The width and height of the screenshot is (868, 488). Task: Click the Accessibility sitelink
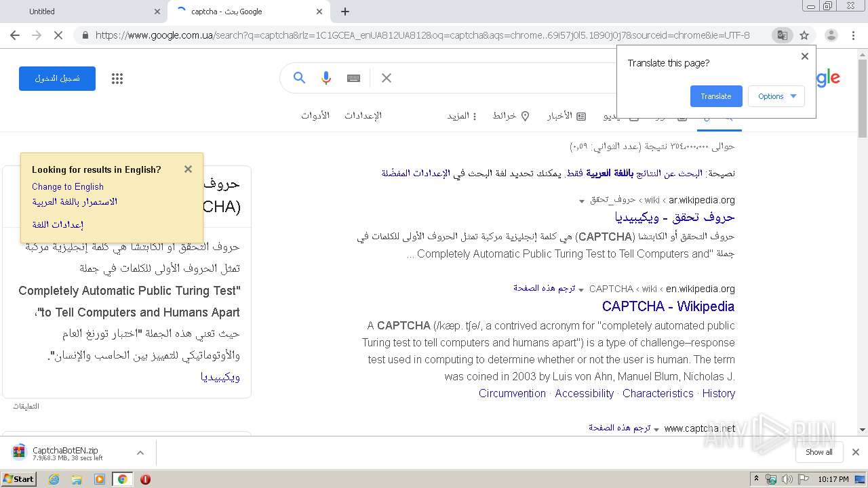[585, 394]
